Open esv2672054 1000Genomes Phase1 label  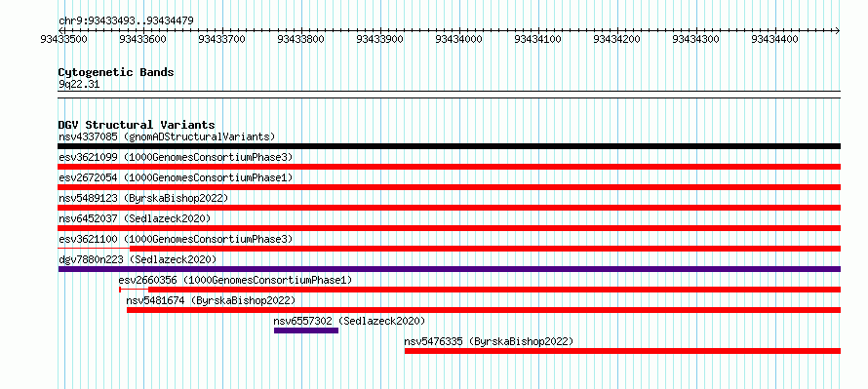176,177
